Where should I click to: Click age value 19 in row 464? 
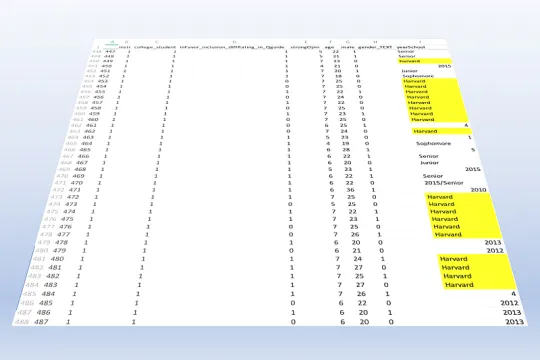point(345,143)
